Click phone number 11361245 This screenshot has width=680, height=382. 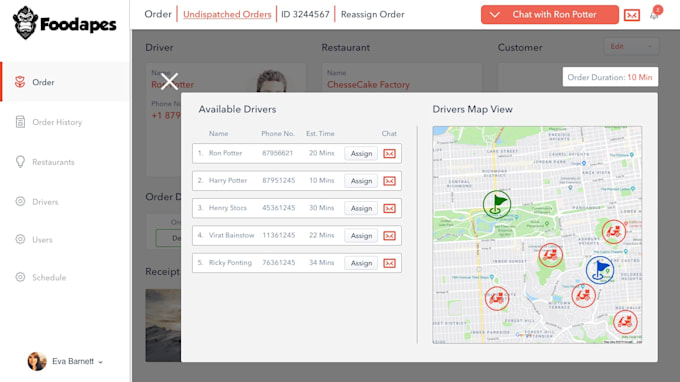pyautogui.click(x=278, y=235)
